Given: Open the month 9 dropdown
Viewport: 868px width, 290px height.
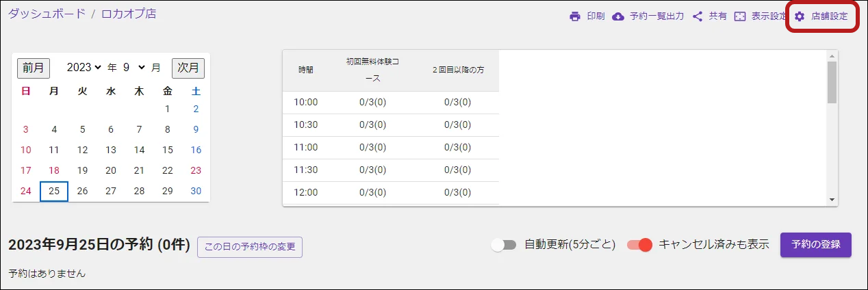Looking at the screenshot, I should tap(134, 68).
